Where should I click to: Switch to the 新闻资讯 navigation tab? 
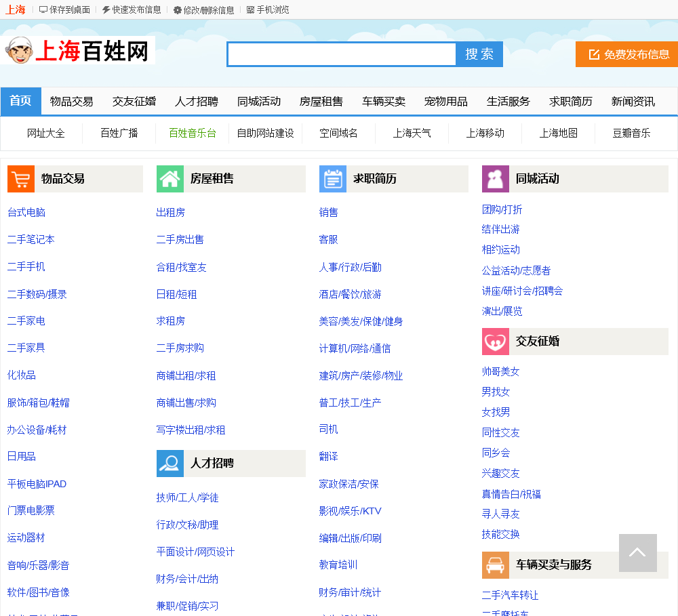point(633,102)
